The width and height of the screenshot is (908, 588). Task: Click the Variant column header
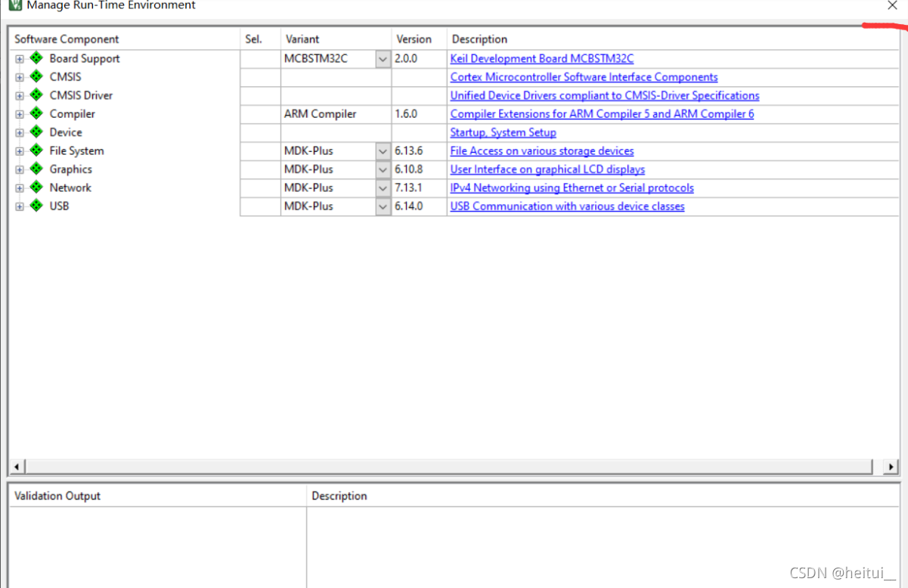336,39
